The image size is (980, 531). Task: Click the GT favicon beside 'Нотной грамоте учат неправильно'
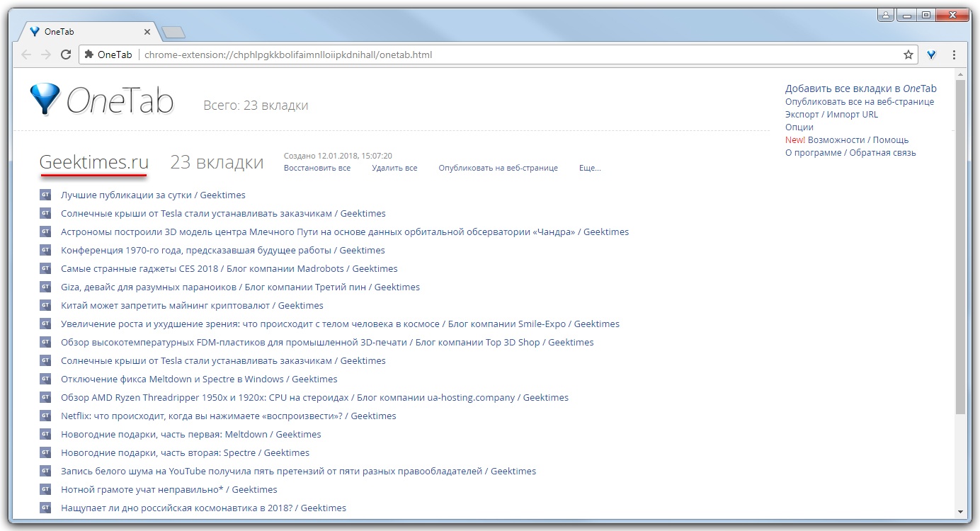coord(45,489)
